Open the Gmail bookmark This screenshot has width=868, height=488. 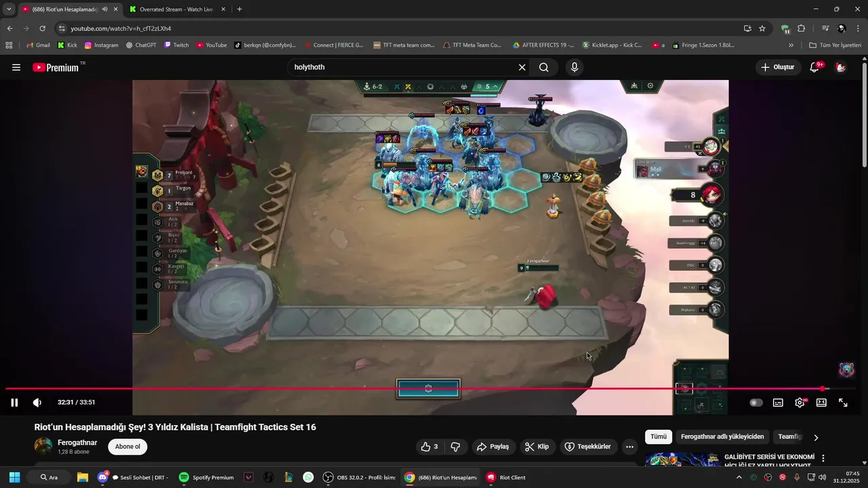click(37, 45)
